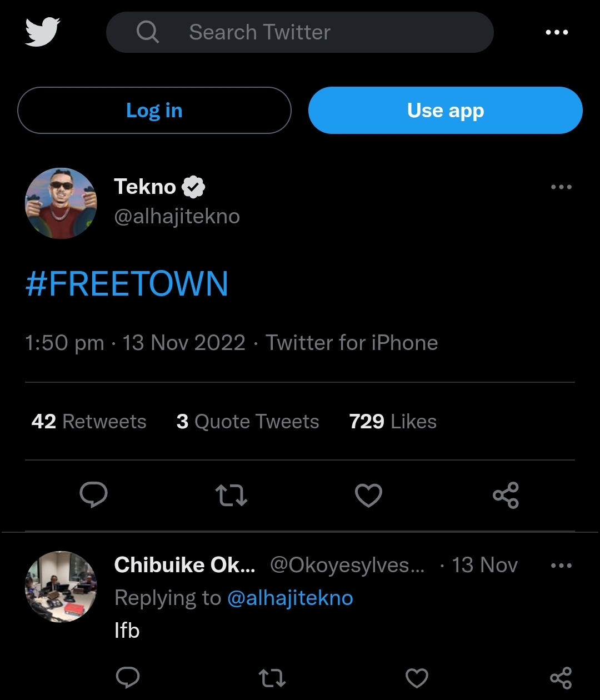The height and width of the screenshot is (700, 600).
Task: Tap the Use app button
Action: pyautogui.click(x=445, y=110)
